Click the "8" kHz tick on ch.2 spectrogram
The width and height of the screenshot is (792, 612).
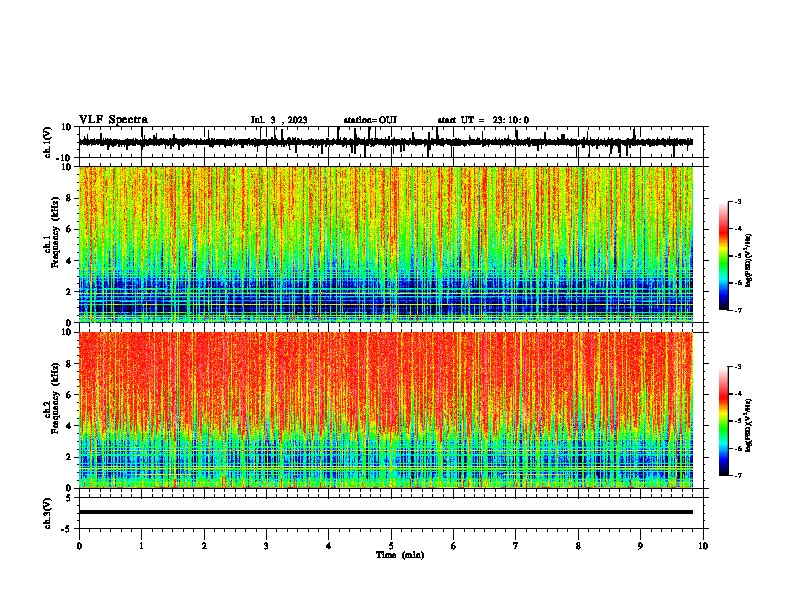click(69, 364)
